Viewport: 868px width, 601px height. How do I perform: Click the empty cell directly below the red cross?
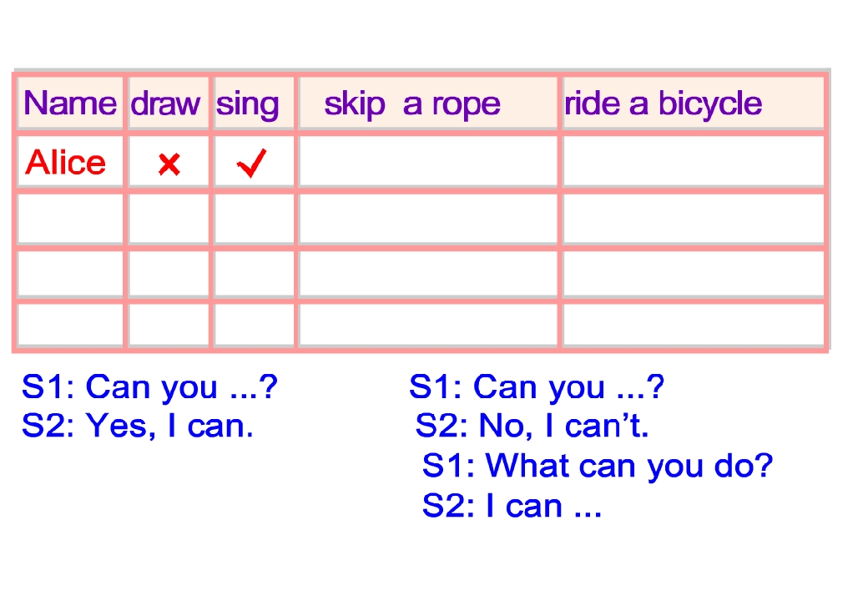tap(169, 219)
